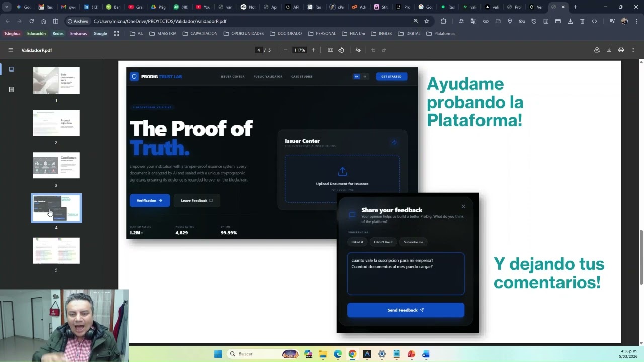Image resolution: width=644 pixels, height=362 pixels.
Task: Switch to the Gmail tab
Action: click(x=68, y=7)
